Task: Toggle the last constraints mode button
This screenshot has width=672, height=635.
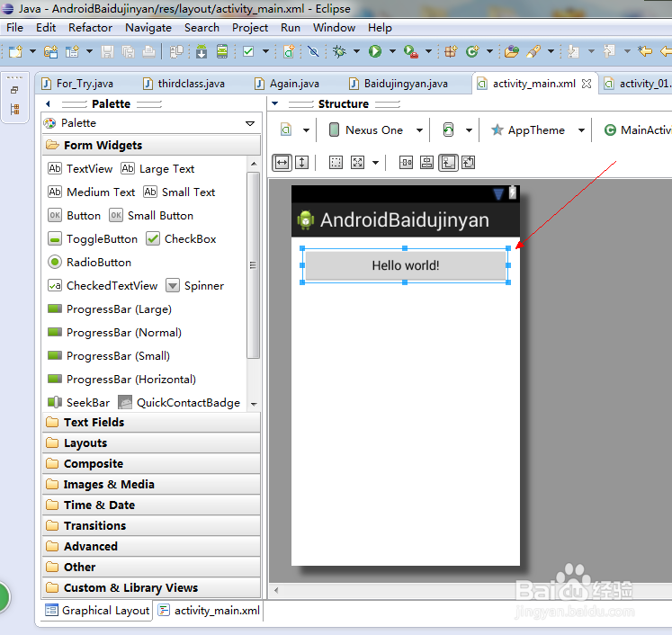Action: 468,163
